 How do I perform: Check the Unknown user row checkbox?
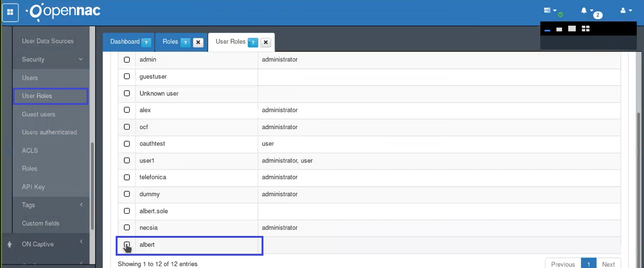coord(127,93)
